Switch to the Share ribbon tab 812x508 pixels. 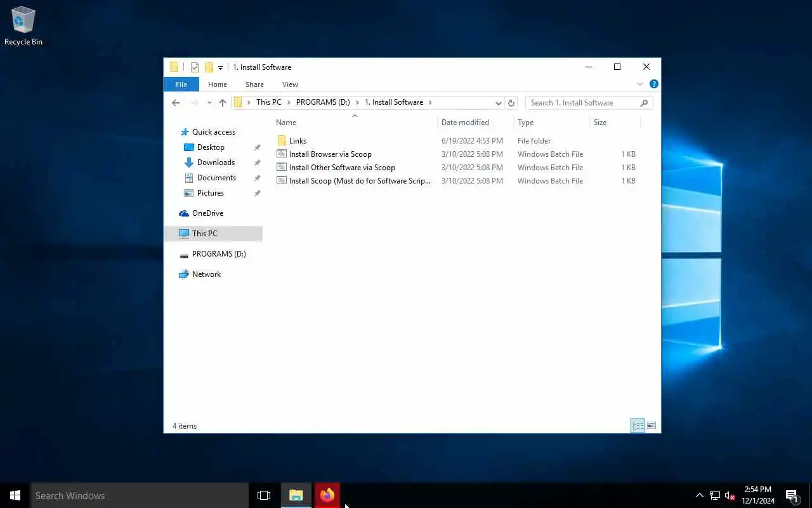click(x=254, y=84)
